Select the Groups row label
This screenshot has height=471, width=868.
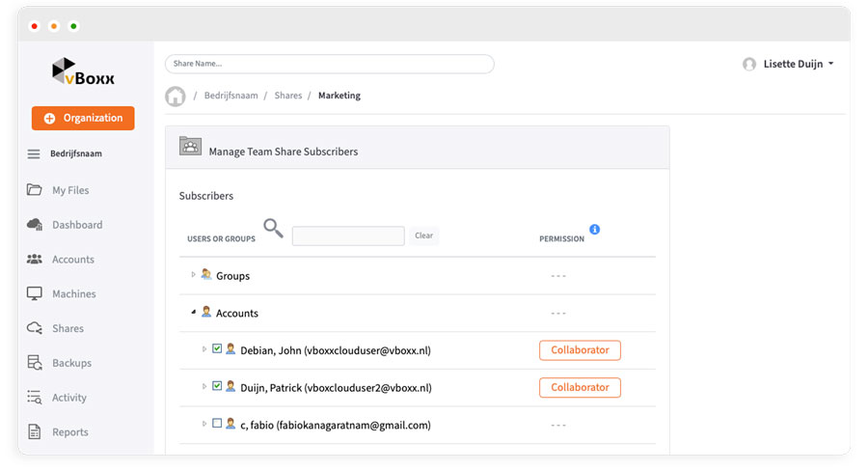pos(232,276)
